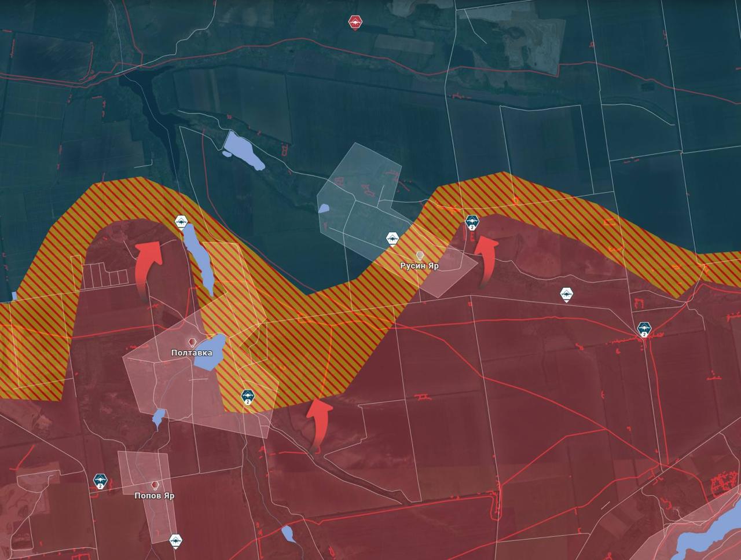Select the Попов Яр settlement label
741x560 pixels.
tap(154, 496)
